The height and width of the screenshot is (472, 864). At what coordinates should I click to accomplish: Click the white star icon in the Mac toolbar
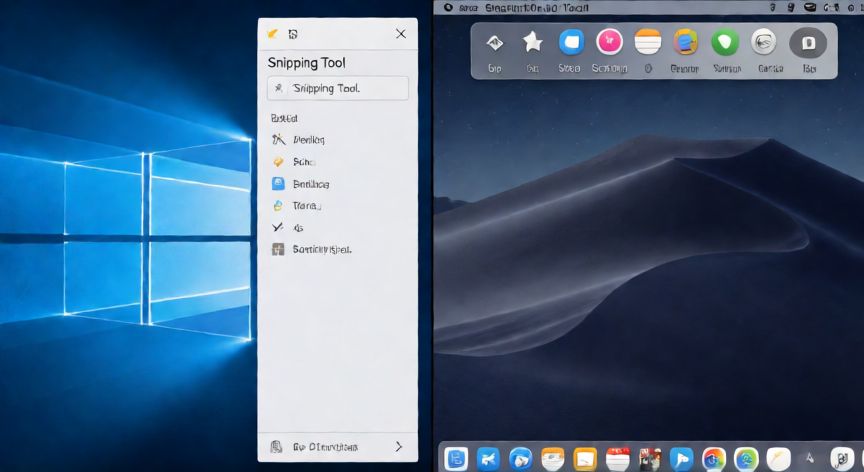coord(533,42)
